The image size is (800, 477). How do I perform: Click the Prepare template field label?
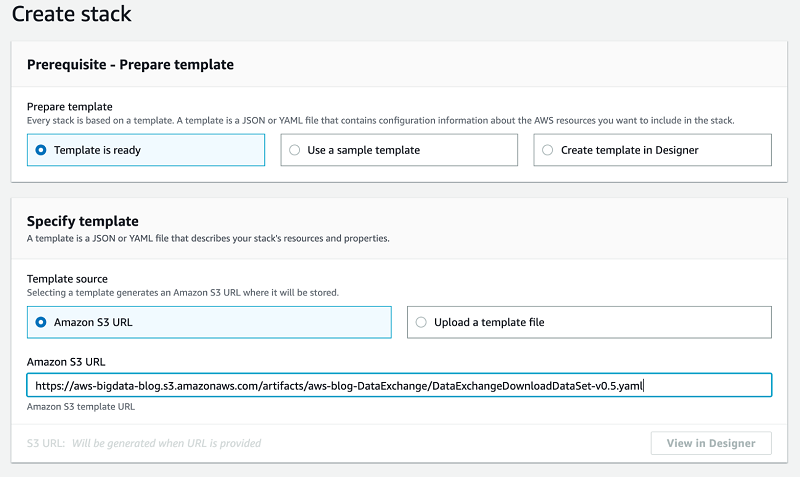pyautogui.click(x=70, y=107)
